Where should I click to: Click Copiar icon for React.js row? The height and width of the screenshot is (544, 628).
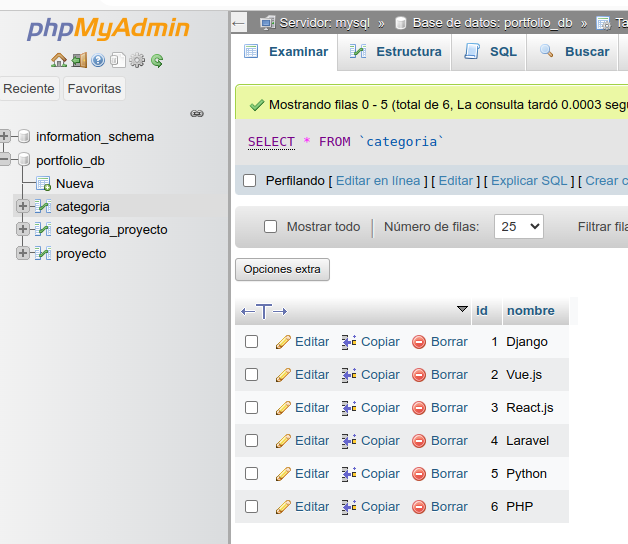[349, 408]
